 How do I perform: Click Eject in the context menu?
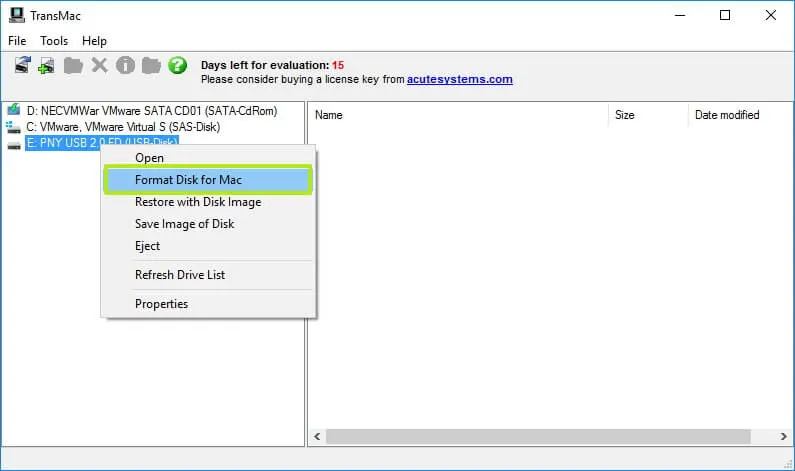point(208,246)
